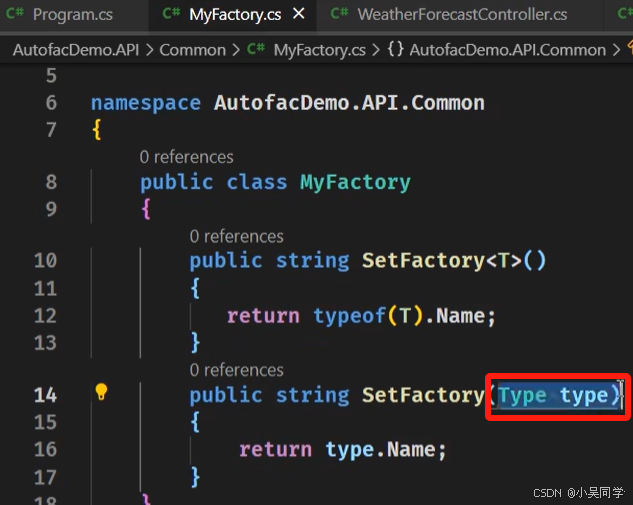Open the WeatherForecastController.cs tab

click(462, 15)
